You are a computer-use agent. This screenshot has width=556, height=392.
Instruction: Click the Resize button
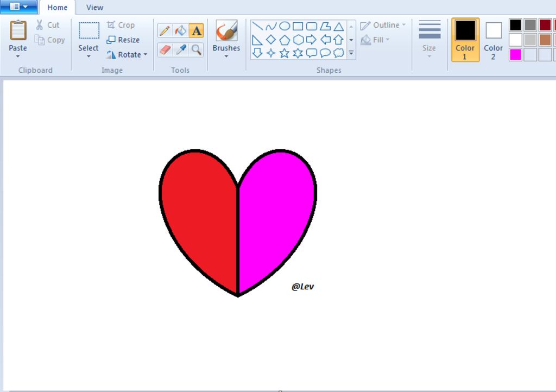(x=123, y=40)
